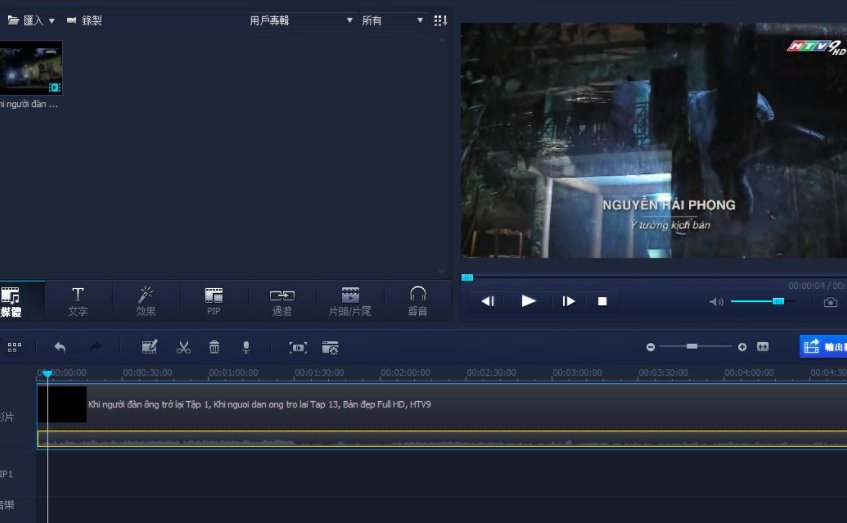
Task: Click the PIP1 track label
Action: click(x=6, y=474)
